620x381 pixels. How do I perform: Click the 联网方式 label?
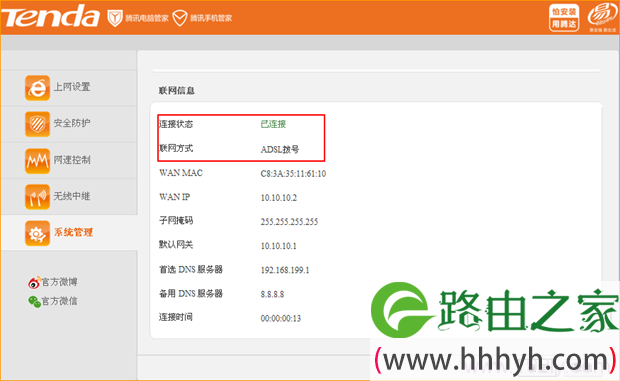pyautogui.click(x=176, y=148)
